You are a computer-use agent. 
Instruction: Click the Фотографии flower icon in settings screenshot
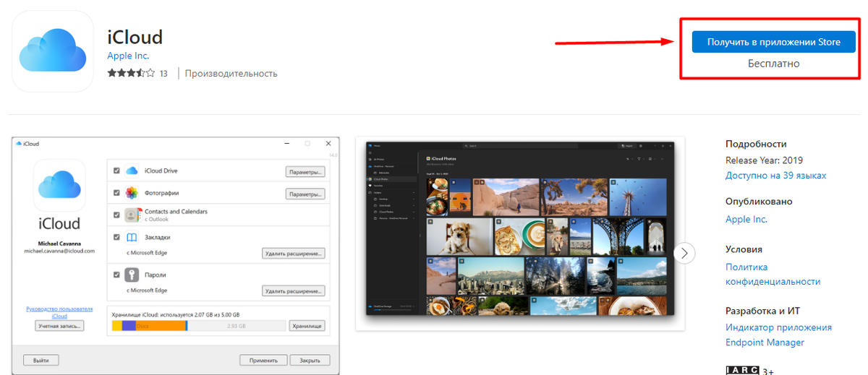pyautogui.click(x=132, y=193)
